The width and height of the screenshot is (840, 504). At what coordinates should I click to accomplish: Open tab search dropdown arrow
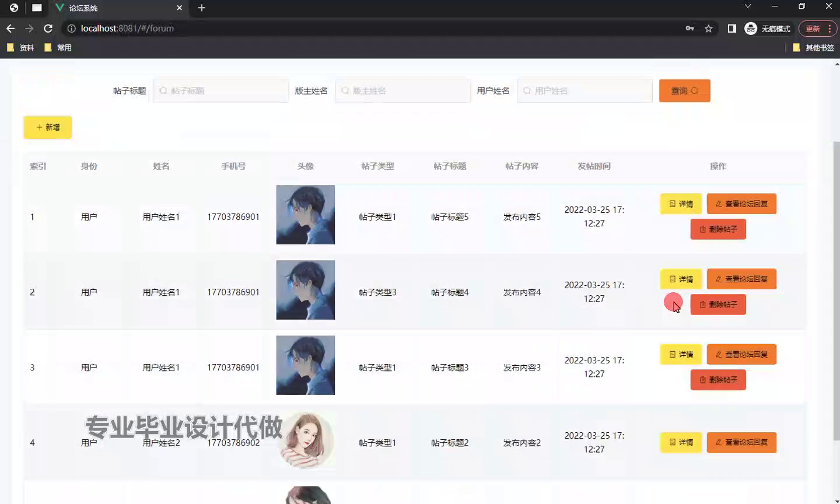pyautogui.click(x=747, y=6)
